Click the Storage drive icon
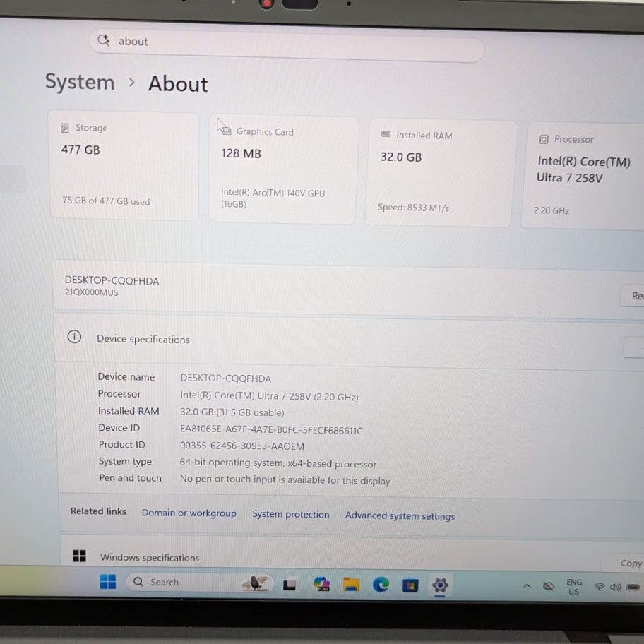This screenshot has width=644, height=644. click(64, 128)
